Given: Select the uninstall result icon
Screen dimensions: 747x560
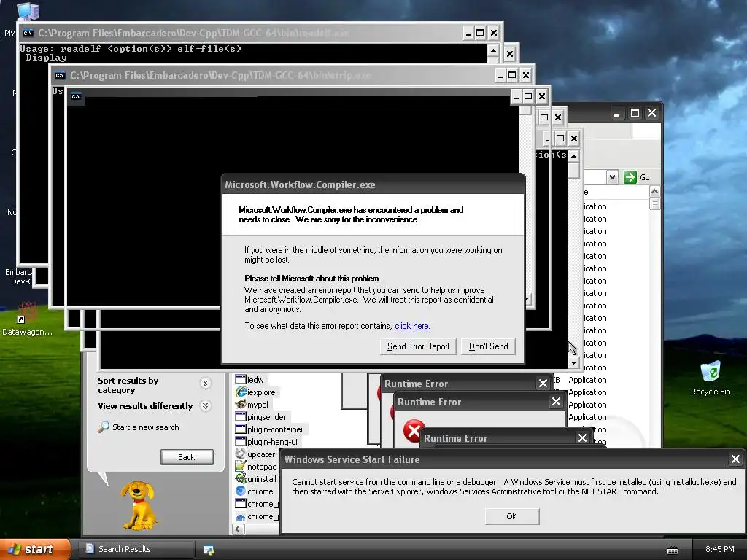Looking at the screenshot, I should click(241, 478).
